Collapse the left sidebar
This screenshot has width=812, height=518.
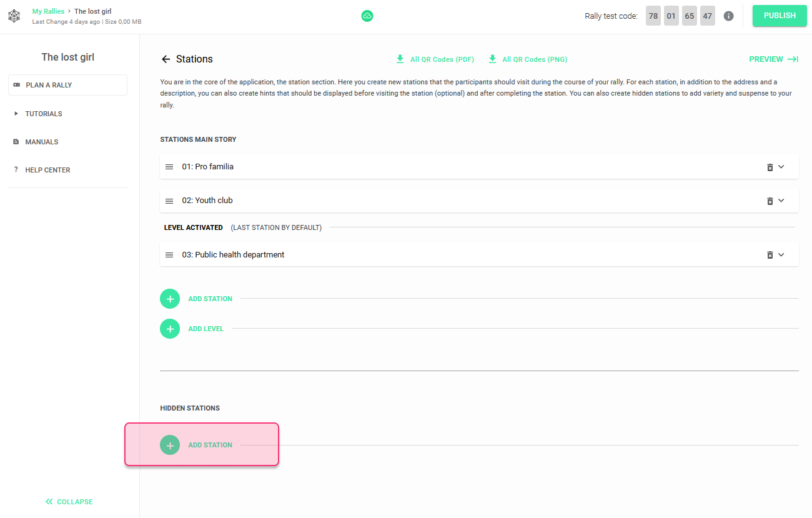pyautogui.click(x=69, y=502)
